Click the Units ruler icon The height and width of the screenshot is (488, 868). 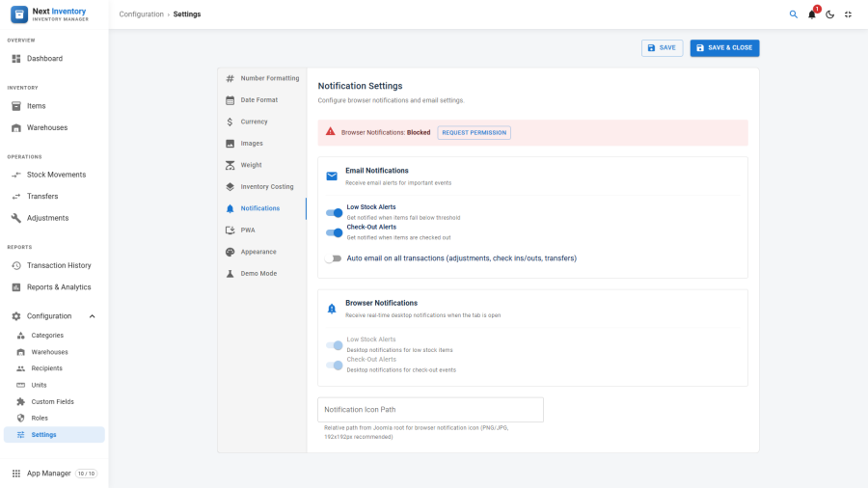click(20, 385)
